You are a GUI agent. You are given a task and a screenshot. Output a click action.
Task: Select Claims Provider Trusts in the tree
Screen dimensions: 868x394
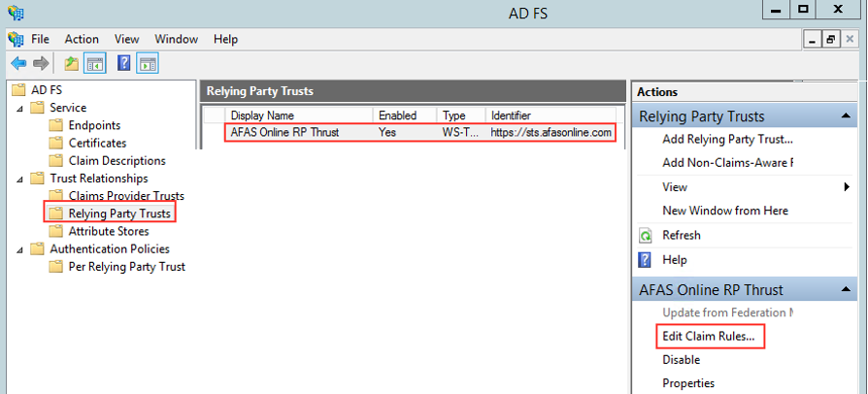126,196
